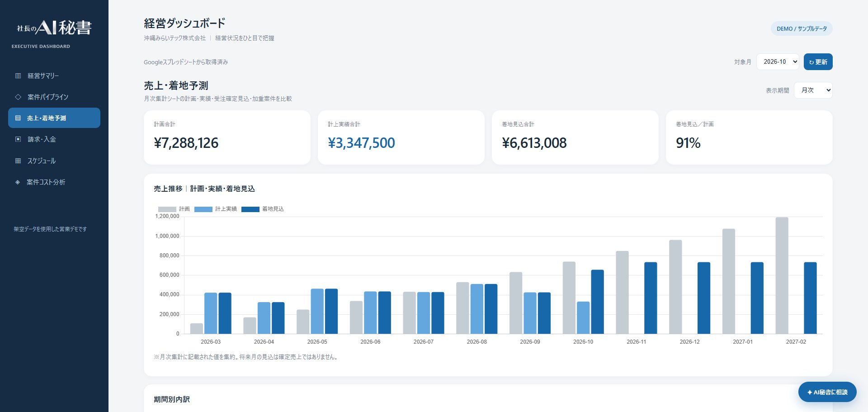Image resolution: width=868 pixels, height=412 pixels.
Task: Open 経営サマリー menu item
Action: (x=54, y=76)
